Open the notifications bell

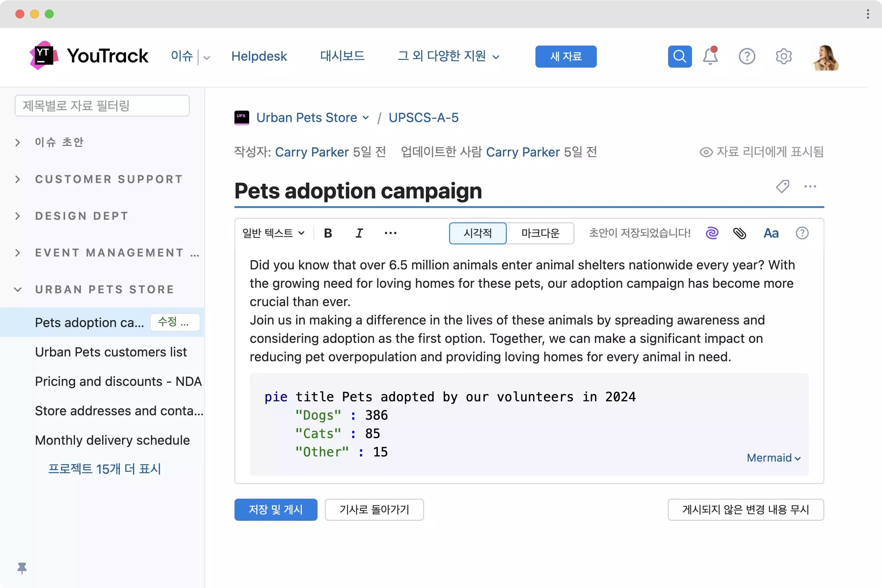tap(710, 57)
